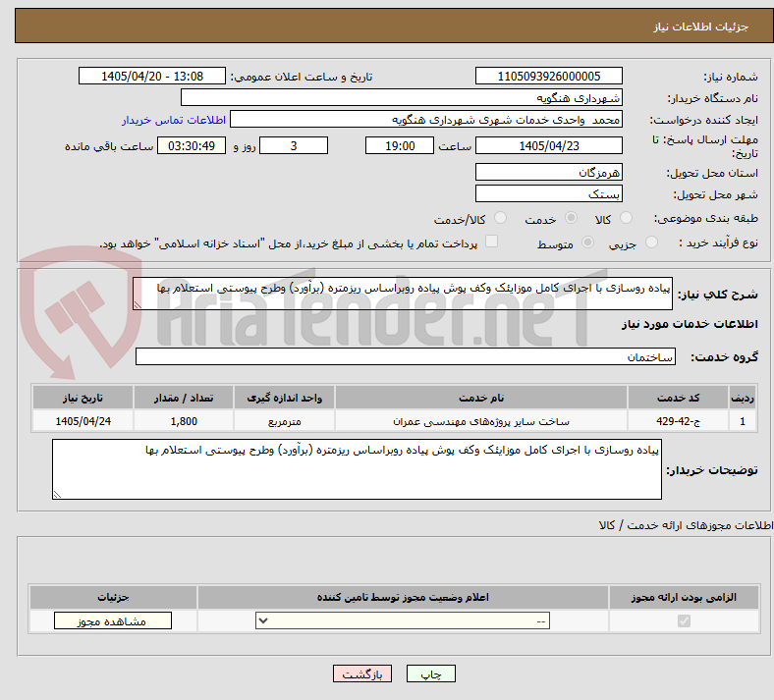Open اطلاعات تماس خریدار link
Screen dimensions: 774x700
pyautogui.click(x=174, y=120)
